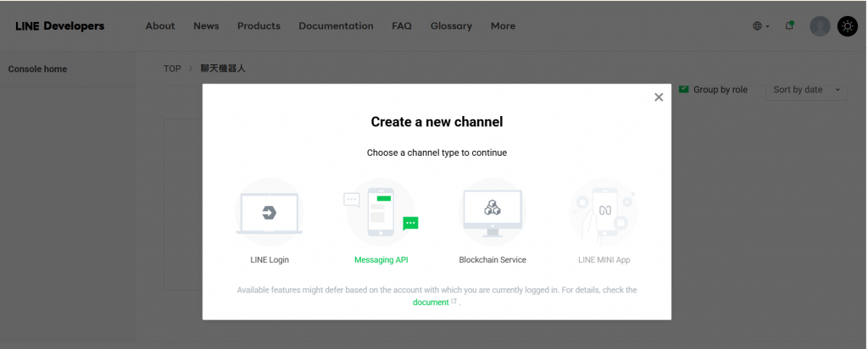Open the user profile avatar
The width and height of the screenshot is (868, 349).
[x=820, y=26]
